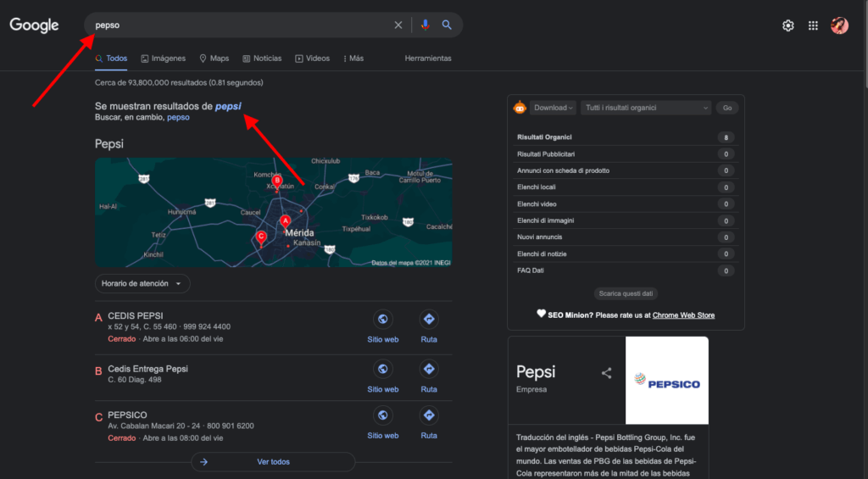868x479 pixels.
Task: Switch to the Noticias tab
Action: pyautogui.click(x=262, y=58)
